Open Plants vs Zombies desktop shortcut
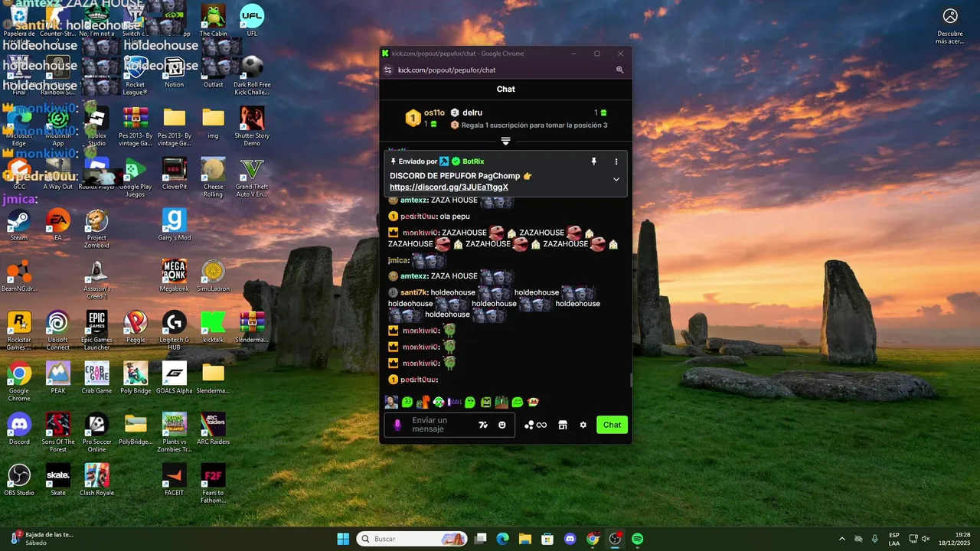The image size is (980, 551). tap(175, 432)
